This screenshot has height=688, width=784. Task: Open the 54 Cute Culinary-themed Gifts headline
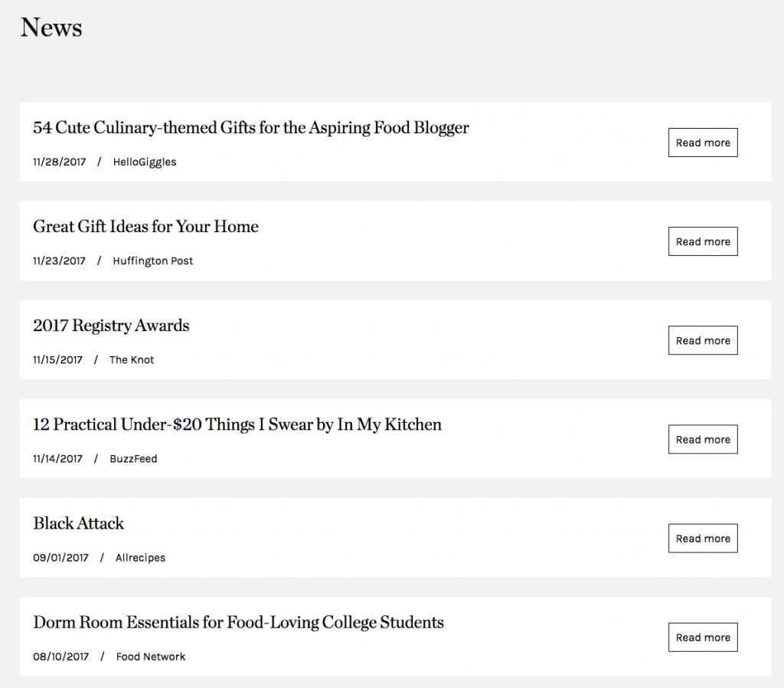[x=251, y=128]
